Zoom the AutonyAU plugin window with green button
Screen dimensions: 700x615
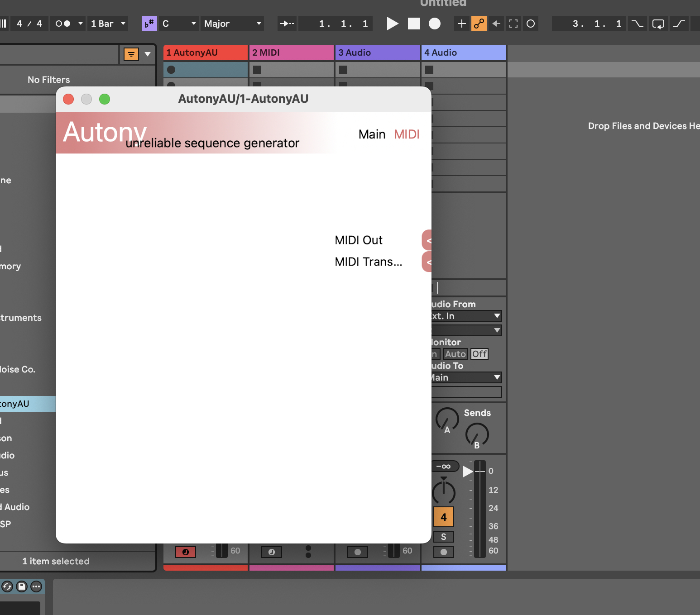point(105,99)
